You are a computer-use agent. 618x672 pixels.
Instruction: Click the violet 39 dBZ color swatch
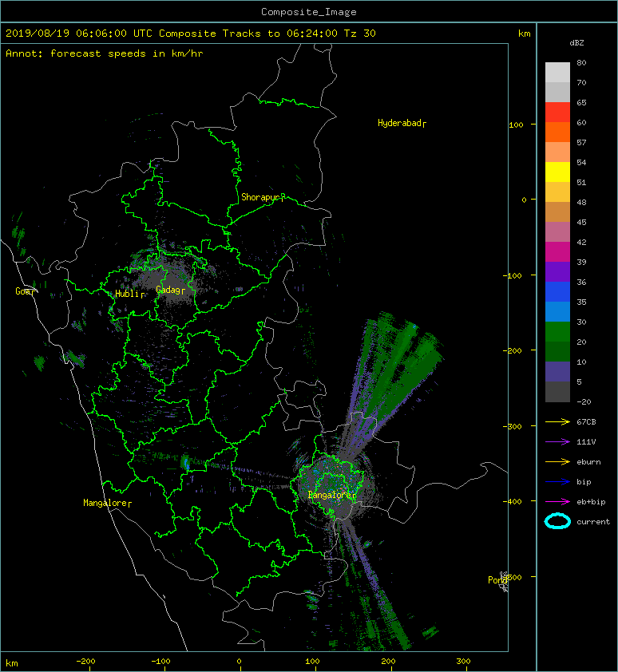pyautogui.click(x=557, y=272)
